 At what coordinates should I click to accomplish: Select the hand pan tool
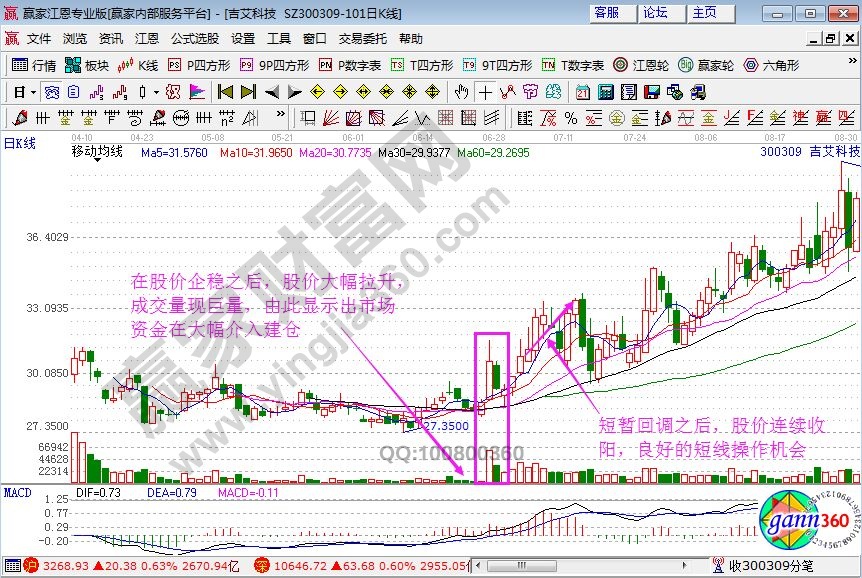tap(460, 92)
